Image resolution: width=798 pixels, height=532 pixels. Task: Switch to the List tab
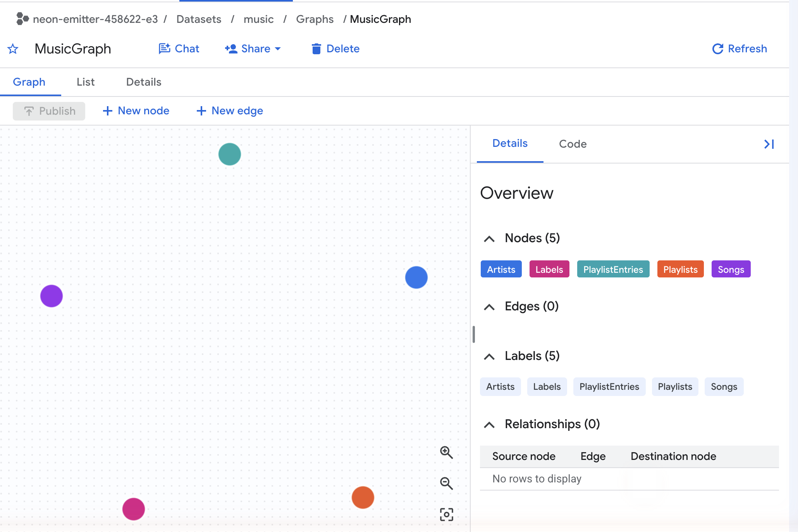[86, 82]
